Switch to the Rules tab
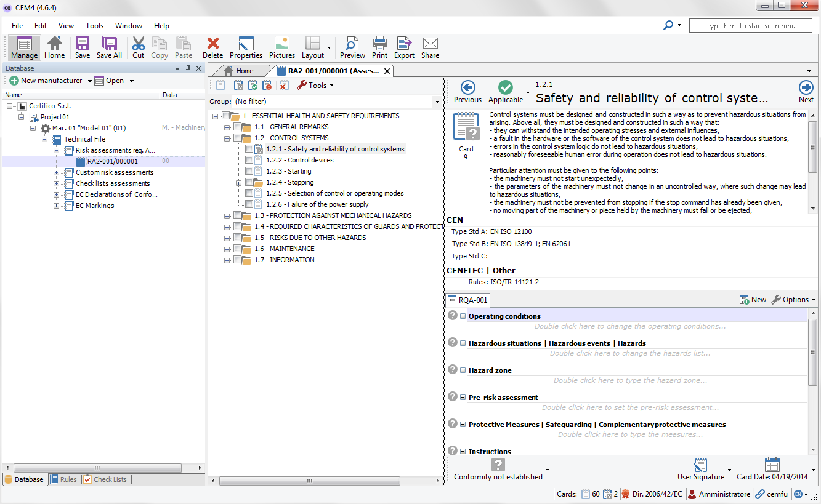The image size is (821, 504). [x=64, y=479]
